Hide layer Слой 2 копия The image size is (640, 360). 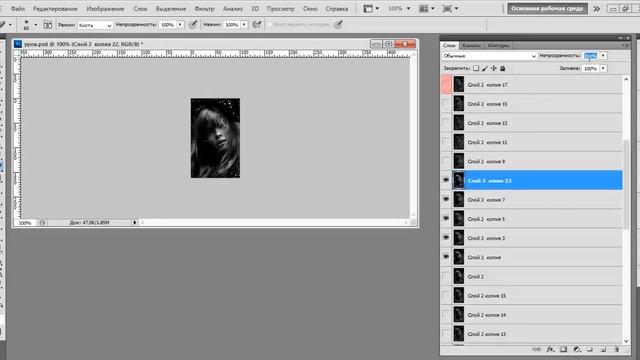(x=446, y=257)
